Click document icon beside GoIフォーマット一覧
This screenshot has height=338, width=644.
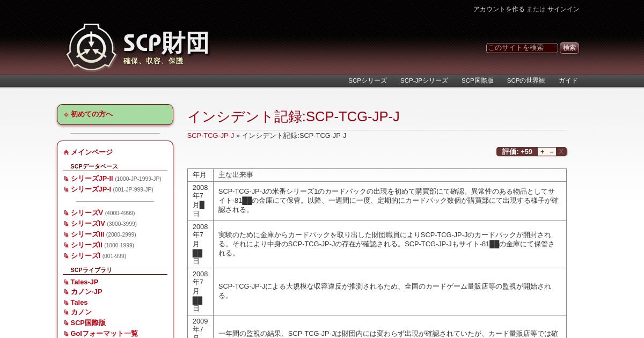point(67,334)
